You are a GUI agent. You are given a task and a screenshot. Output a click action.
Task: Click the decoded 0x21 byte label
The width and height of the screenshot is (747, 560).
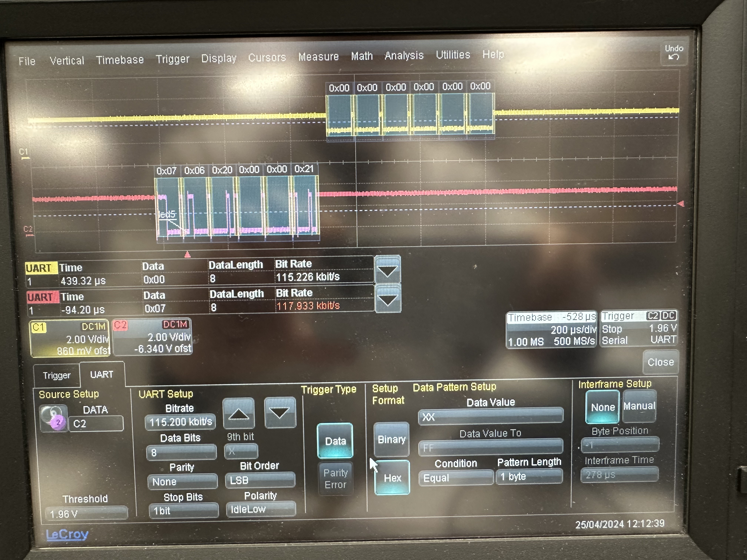point(304,169)
